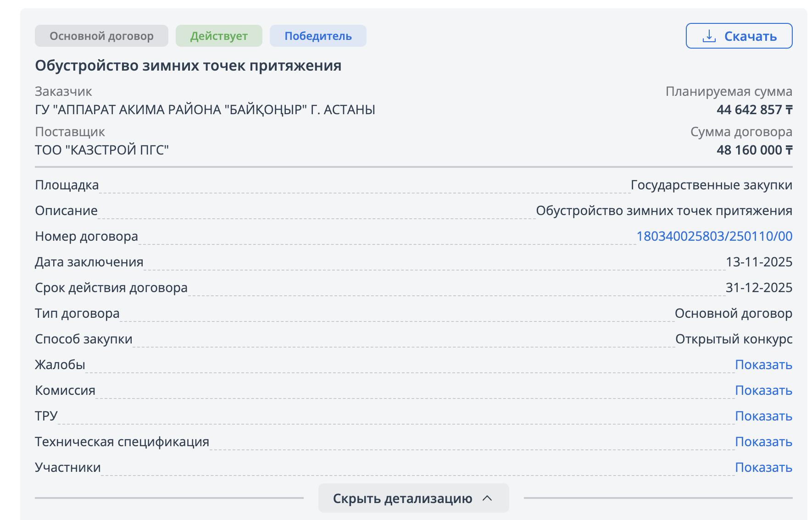Show Комиссия details
This screenshot has height=520, width=812.
[763, 390]
